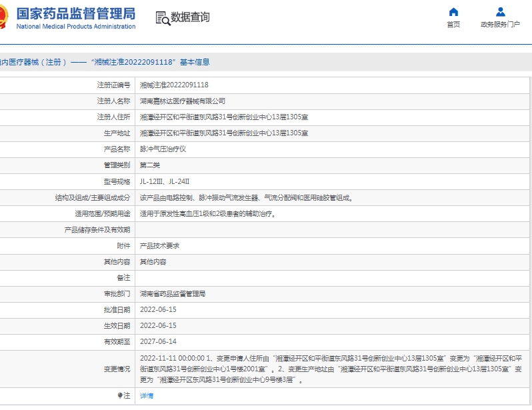
Task: Click the 基本信息 page heading bar
Action: pos(266,62)
